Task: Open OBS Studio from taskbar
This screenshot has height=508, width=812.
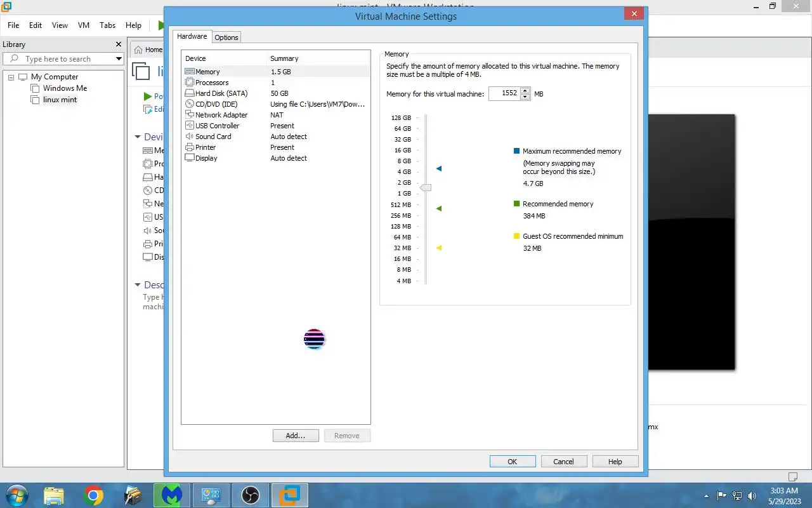Action: point(251,495)
